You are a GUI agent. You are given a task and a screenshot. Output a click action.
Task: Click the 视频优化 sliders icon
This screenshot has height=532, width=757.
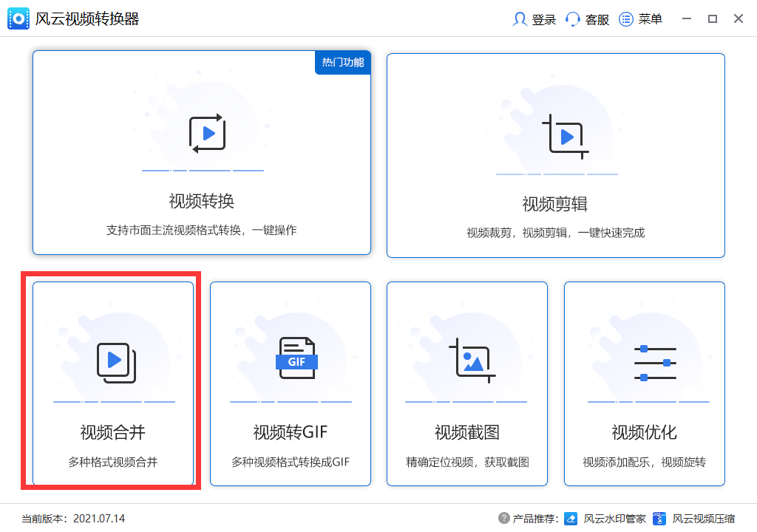pos(655,363)
